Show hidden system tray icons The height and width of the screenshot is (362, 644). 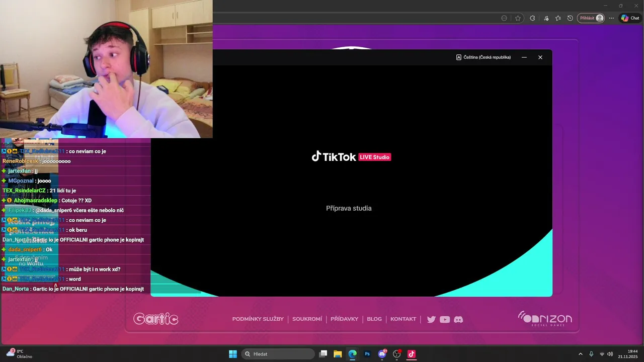pos(580,354)
